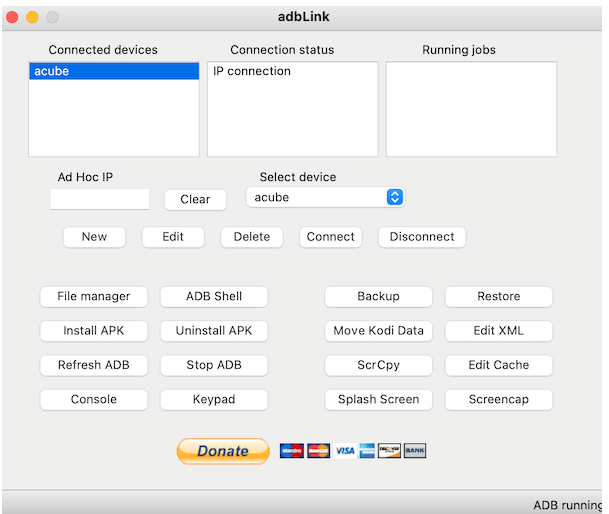The width and height of the screenshot is (609, 514).
Task: Delete the selected device
Action: click(x=252, y=237)
